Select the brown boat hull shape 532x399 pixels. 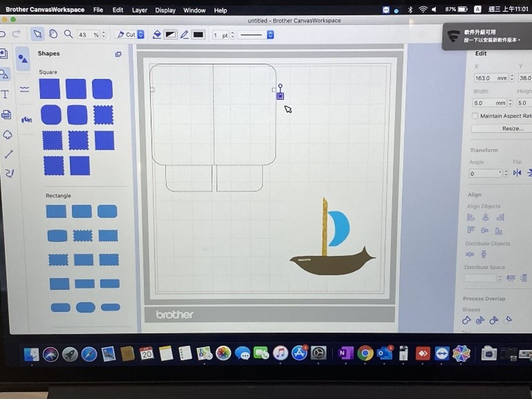(x=332, y=262)
